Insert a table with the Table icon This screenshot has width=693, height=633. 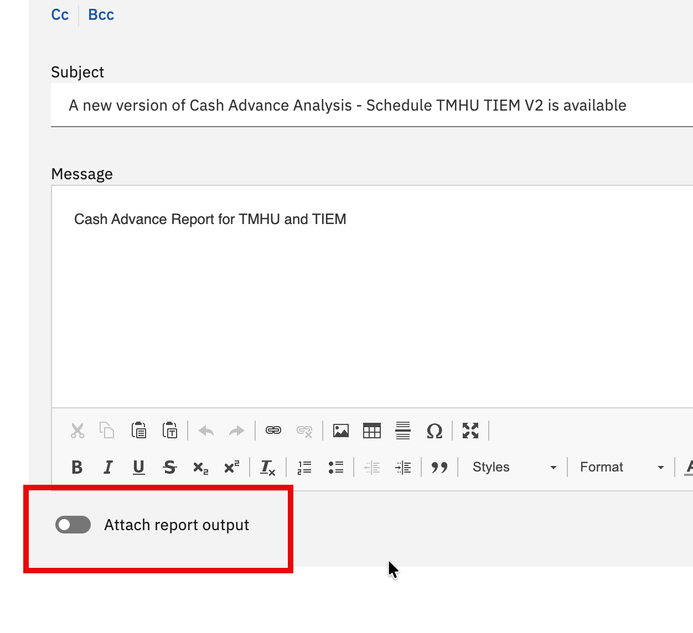point(372,430)
